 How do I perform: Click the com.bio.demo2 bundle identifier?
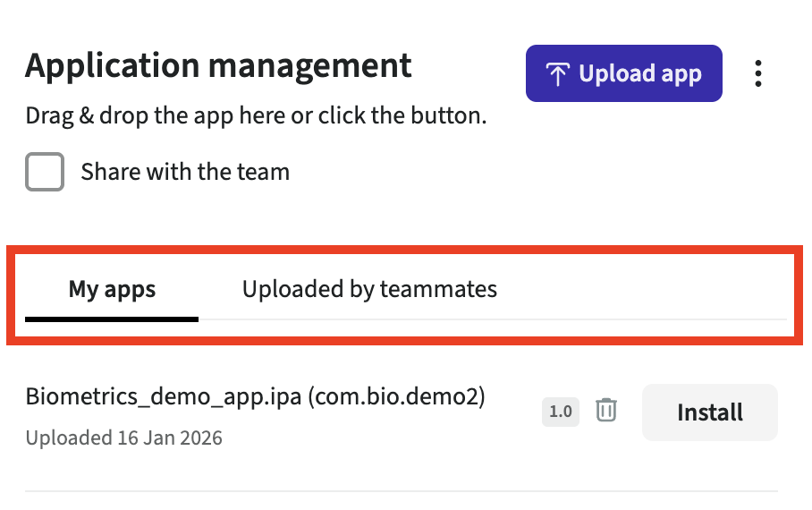coord(396,396)
